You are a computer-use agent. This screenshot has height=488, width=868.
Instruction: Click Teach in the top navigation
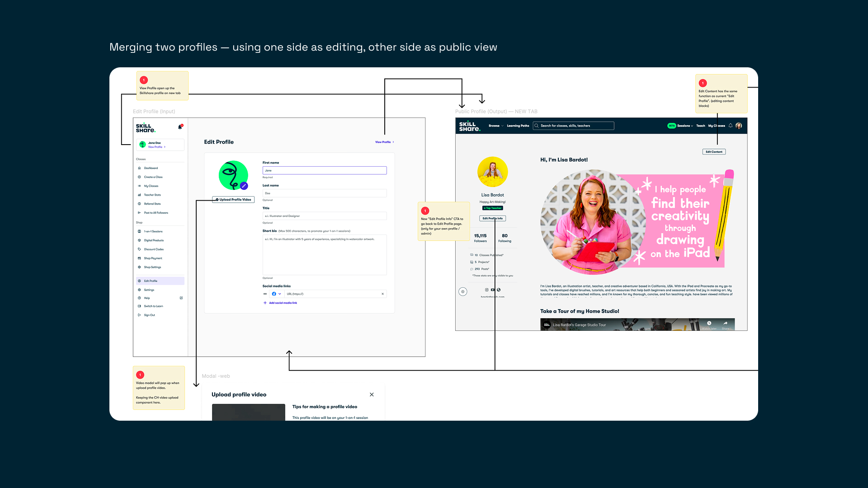[x=701, y=126]
